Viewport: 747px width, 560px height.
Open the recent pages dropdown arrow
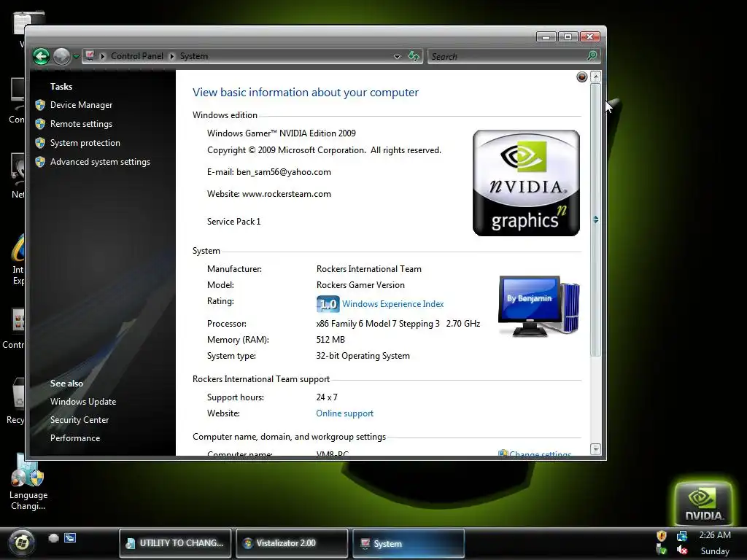click(76, 57)
